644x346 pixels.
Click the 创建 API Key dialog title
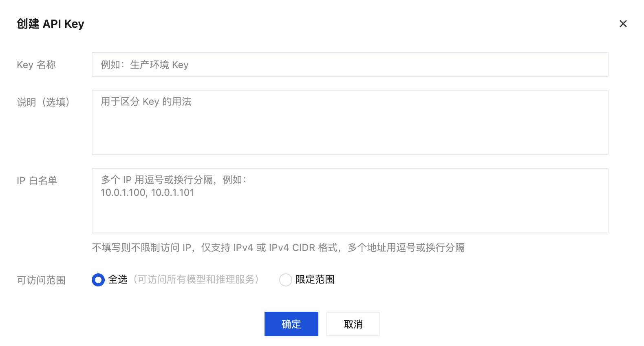click(51, 24)
